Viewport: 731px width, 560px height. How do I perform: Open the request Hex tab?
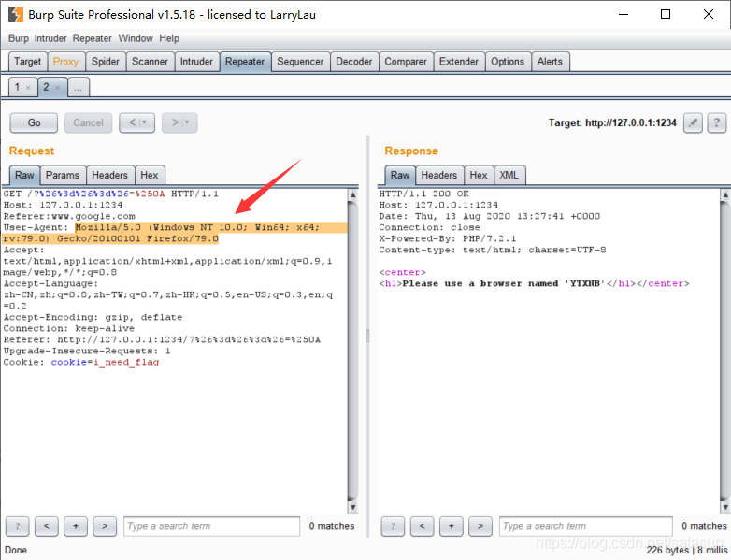pos(150,176)
